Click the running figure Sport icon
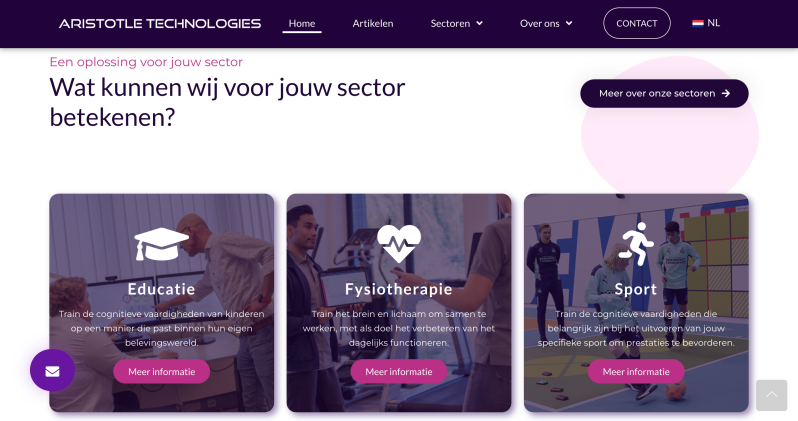 pyautogui.click(x=636, y=244)
